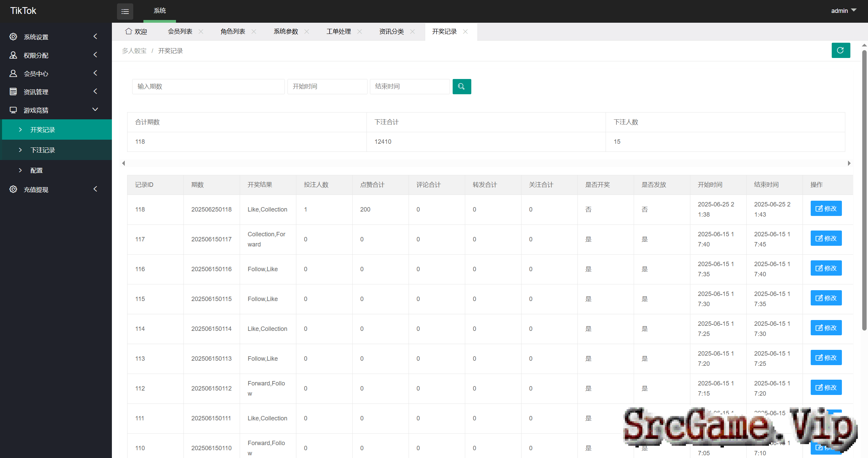Click the 开始时间 date field

click(327, 86)
